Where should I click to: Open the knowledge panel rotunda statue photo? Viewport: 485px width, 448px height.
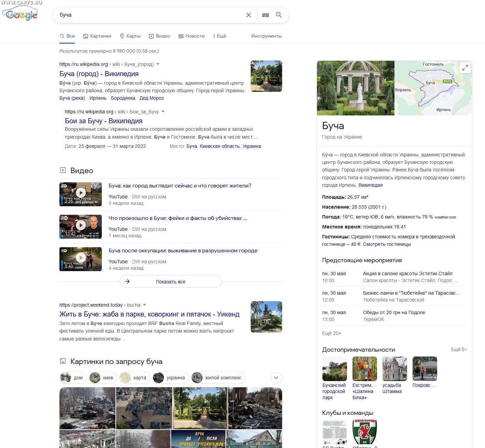356,88
